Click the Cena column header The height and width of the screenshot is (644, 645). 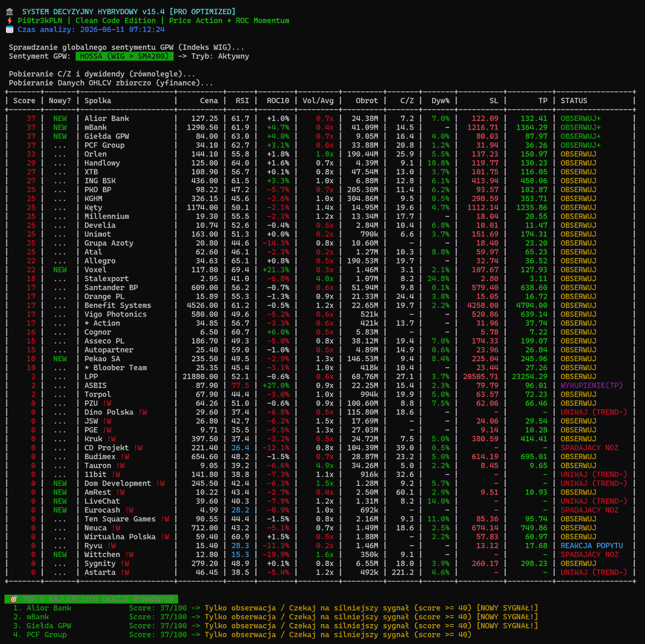coord(209,101)
